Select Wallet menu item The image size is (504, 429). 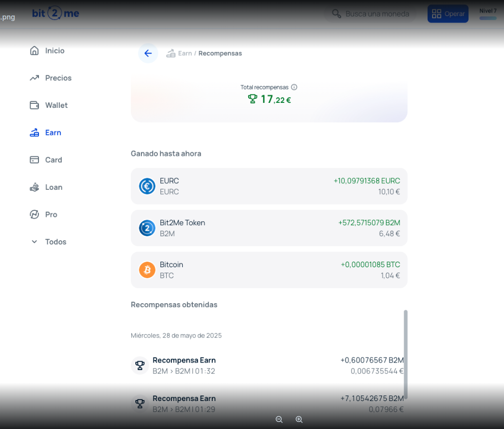(56, 105)
